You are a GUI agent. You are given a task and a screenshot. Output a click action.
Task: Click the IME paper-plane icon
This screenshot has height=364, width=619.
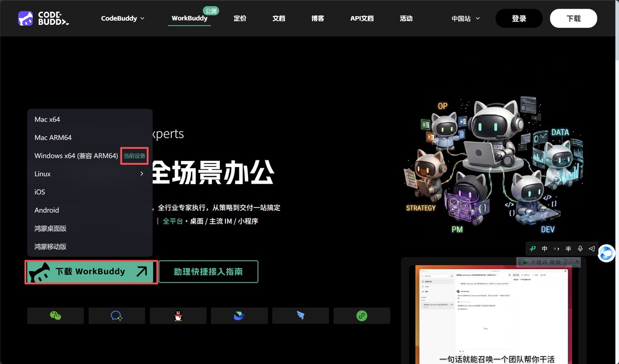592,249
